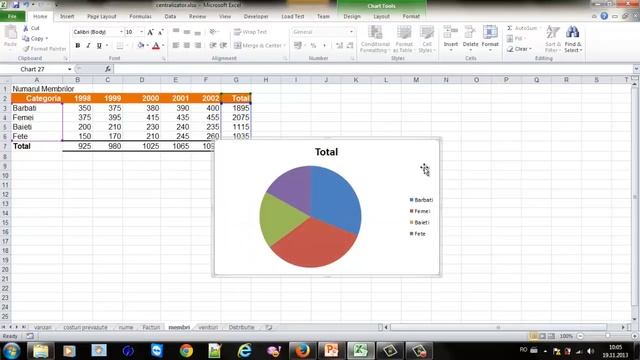Open Conditional Formatting menu

pyautogui.click(x=374, y=39)
